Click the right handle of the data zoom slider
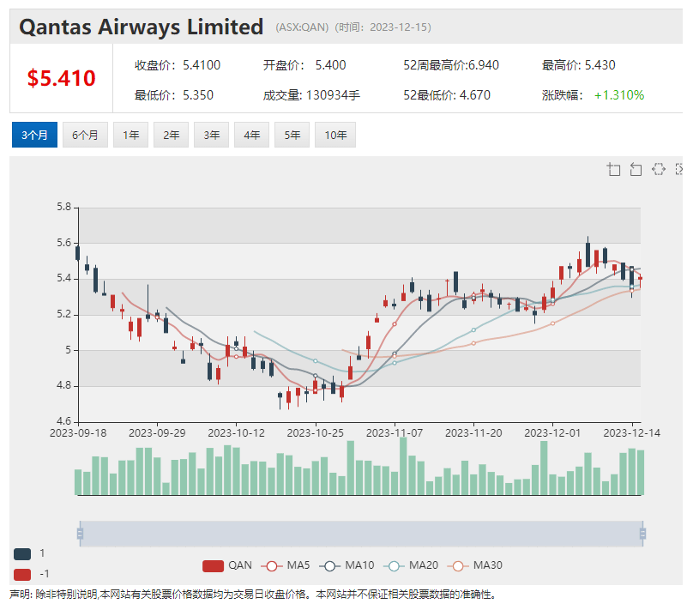 [x=642, y=534]
